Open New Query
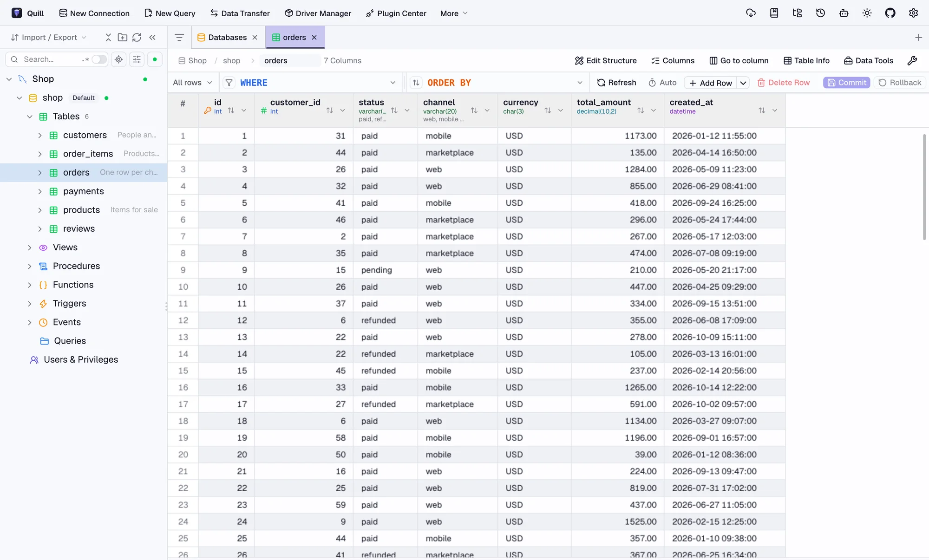This screenshot has width=929, height=560. (x=170, y=13)
